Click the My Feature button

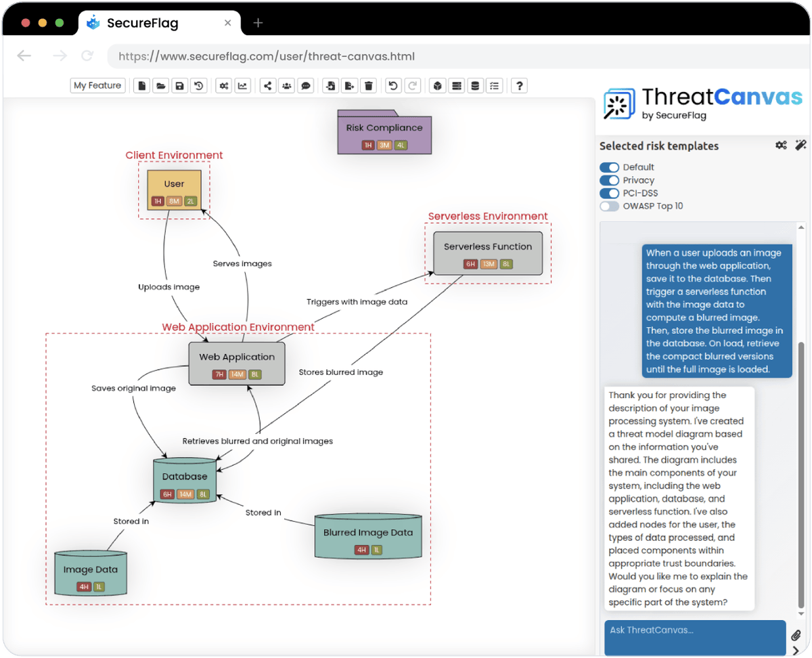coord(98,85)
